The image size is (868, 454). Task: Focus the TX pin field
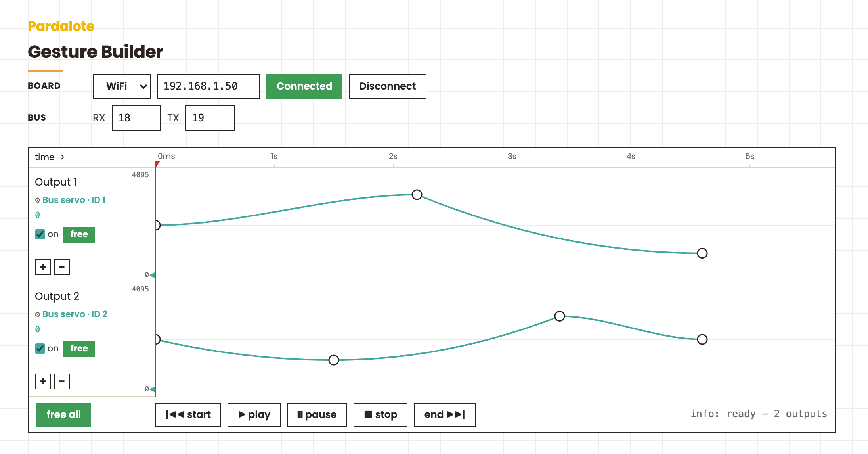point(210,118)
